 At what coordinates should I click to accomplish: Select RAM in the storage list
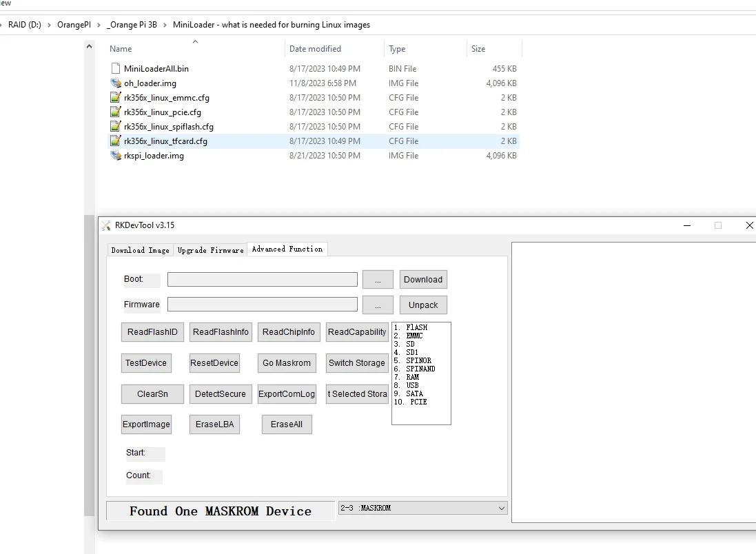(407, 377)
